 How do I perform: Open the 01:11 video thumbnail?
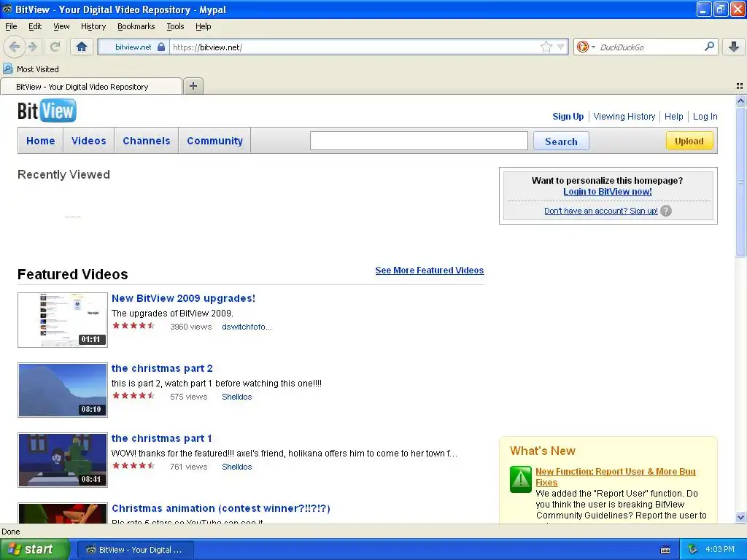pyautogui.click(x=63, y=320)
